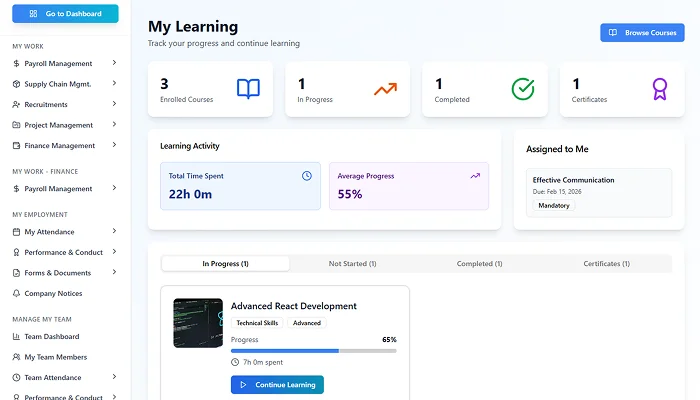Click the green Completed checkmark icon
Screen dimensions: 700x400
point(523,89)
